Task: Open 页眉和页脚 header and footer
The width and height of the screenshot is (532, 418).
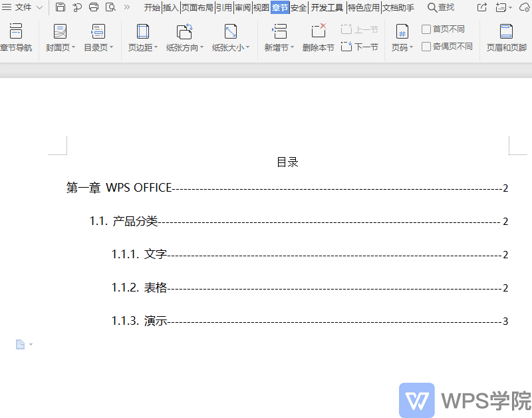Action: coord(507,37)
